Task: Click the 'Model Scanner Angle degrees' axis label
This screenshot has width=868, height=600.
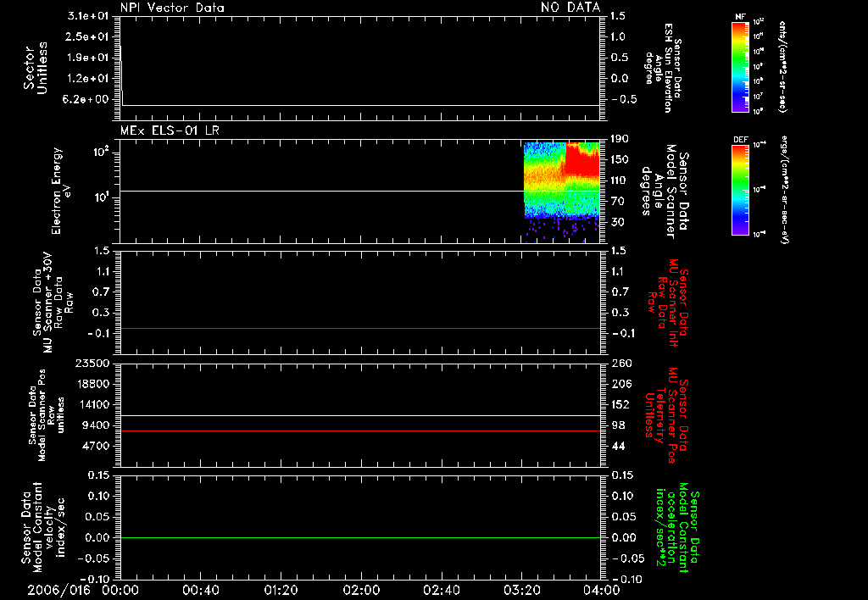Action: 665,192
